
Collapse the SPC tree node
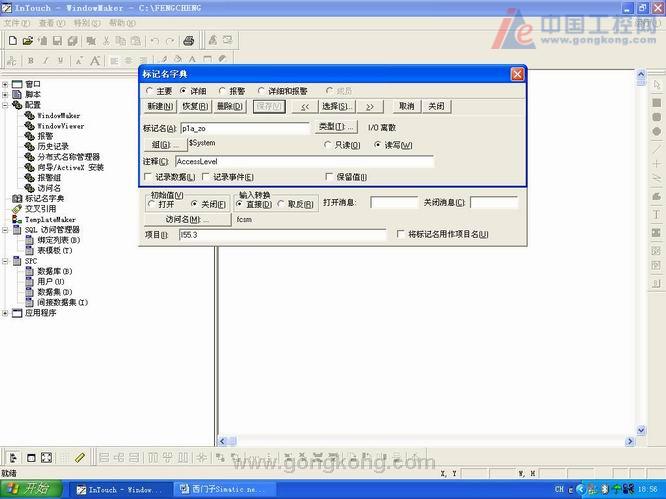(x=5, y=261)
